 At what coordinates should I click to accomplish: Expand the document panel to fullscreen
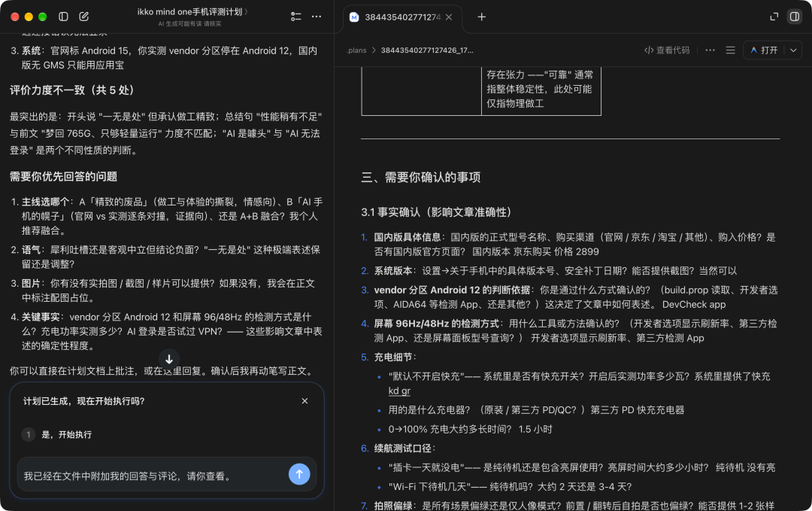pos(774,17)
